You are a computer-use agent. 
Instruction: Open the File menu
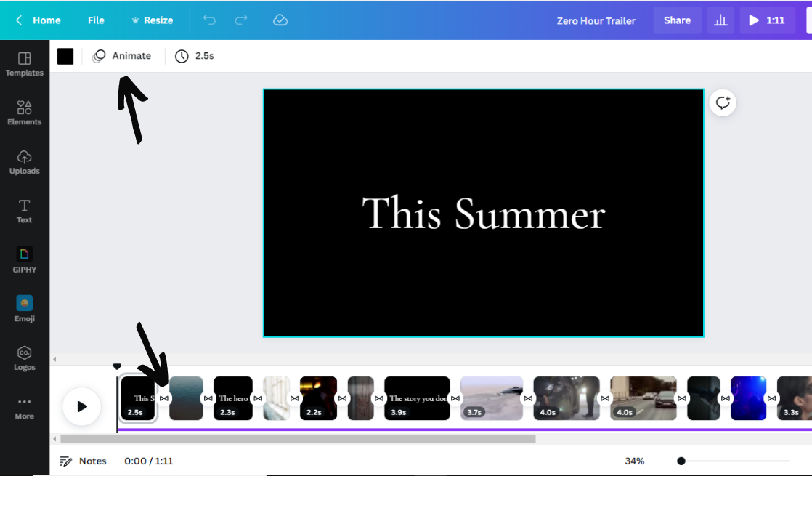pos(96,20)
